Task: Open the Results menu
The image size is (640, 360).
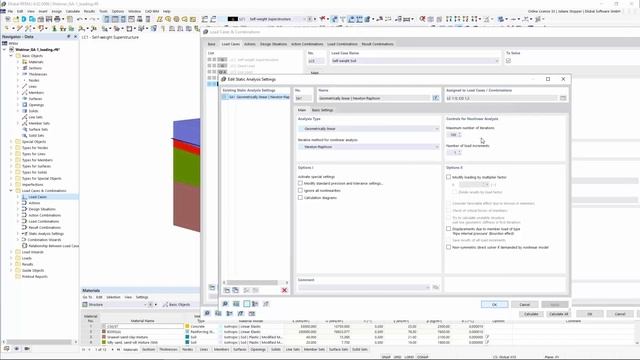Action: (89, 11)
